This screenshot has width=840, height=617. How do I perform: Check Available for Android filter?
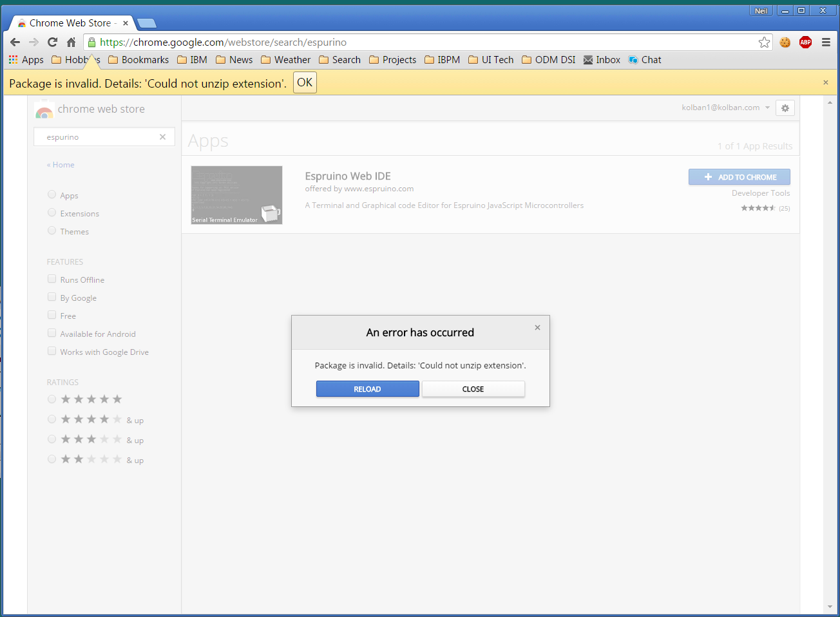coord(52,333)
